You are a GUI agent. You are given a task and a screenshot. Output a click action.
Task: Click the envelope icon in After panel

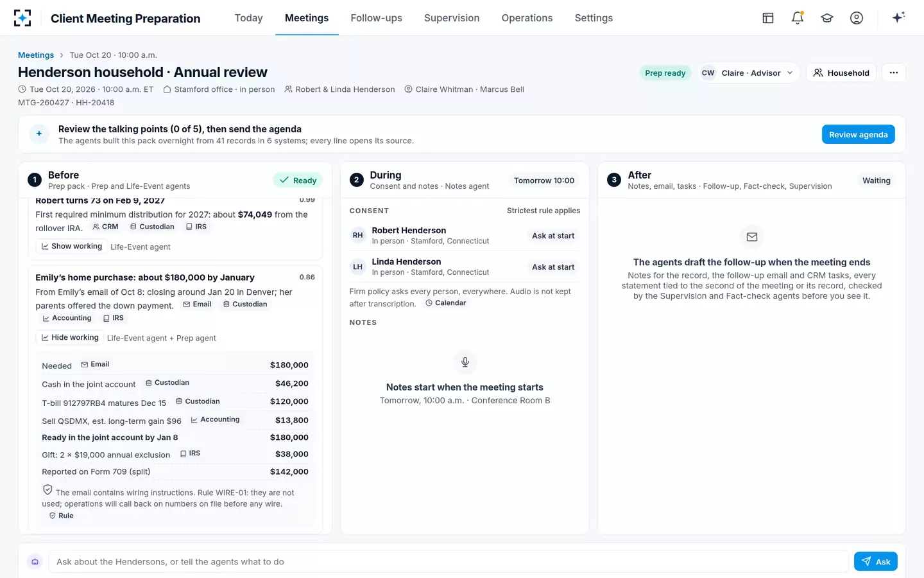click(752, 237)
